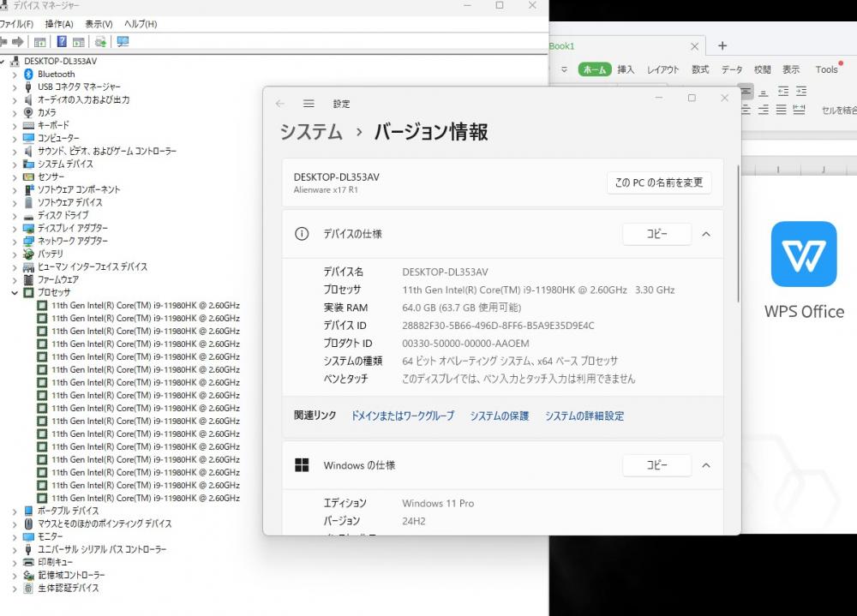The height and width of the screenshot is (616, 857).
Task: Select the 64.0 GB RAM value text
Action: coord(461,308)
